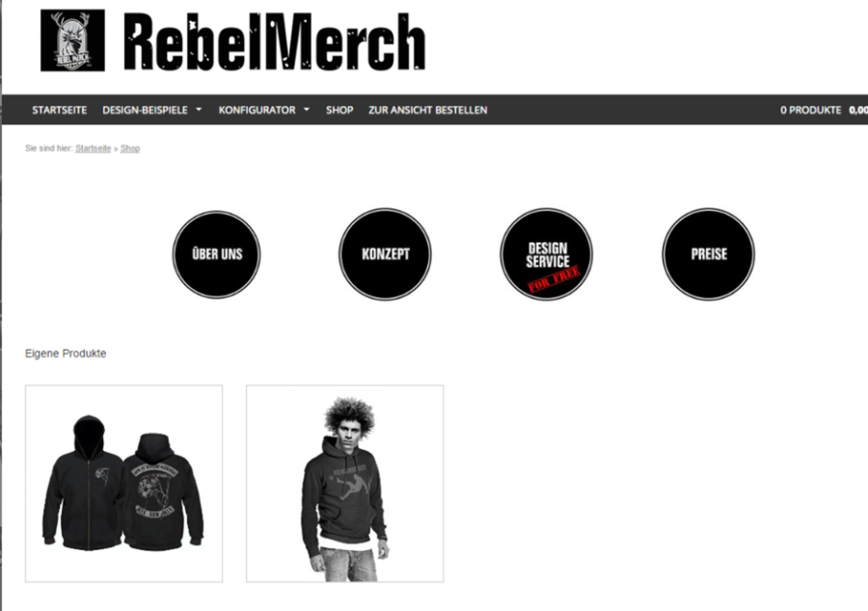The width and height of the screenshot is (868, 611).
Task: Click the RebelMerch wordmark header
Action: coord(275,41)
